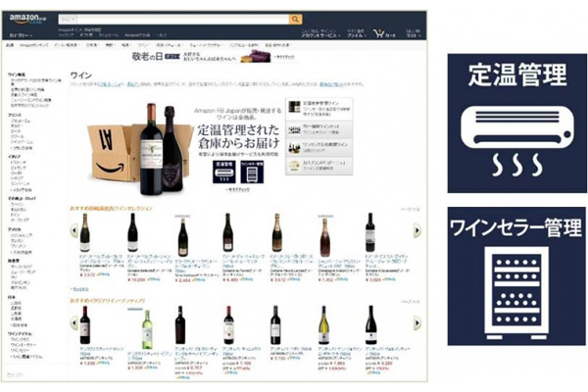588x392 pixels.
Task: Click the 敬老の日 promotional banner
Action: [214, 57]
